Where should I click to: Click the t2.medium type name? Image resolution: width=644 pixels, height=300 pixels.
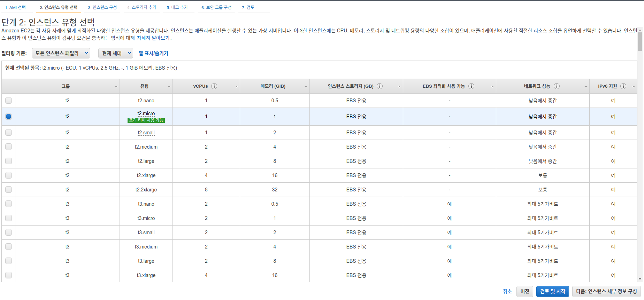tap(146, 147)
